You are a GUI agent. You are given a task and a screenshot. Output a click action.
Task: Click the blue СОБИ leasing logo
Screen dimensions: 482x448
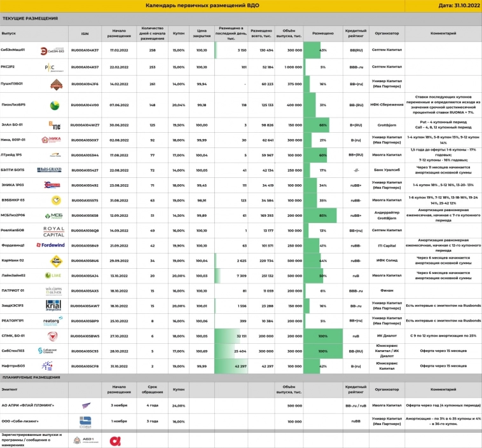[85, 421]
